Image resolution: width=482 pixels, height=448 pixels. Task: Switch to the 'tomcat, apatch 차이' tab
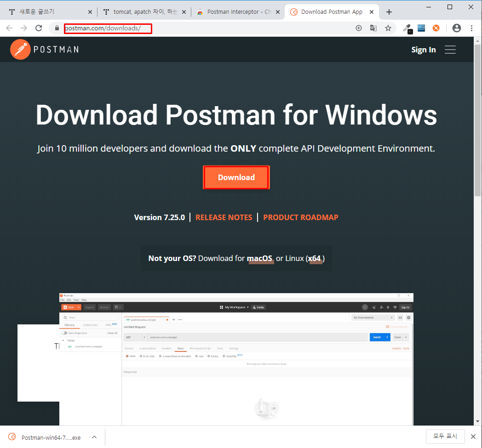coord(145,11)
